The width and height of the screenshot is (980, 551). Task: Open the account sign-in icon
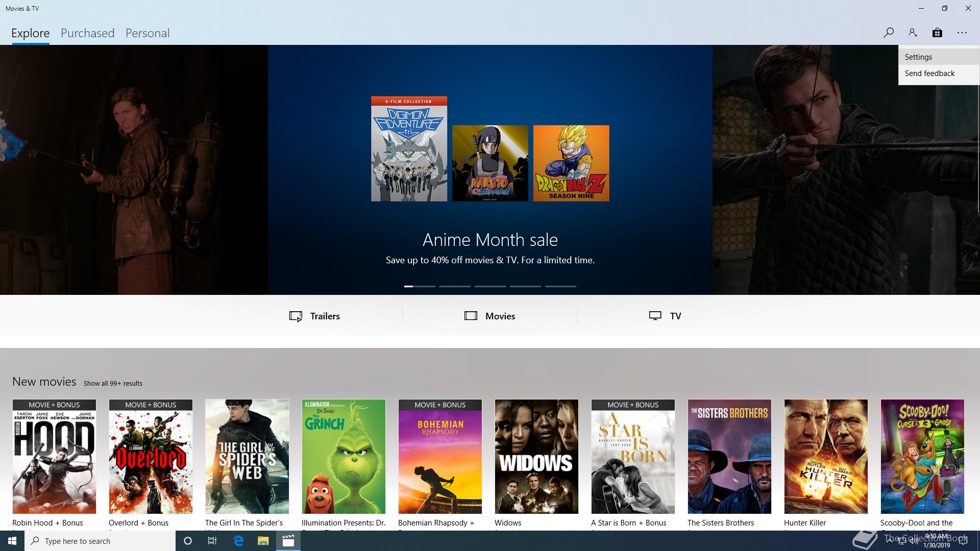(x=913, y=33)
